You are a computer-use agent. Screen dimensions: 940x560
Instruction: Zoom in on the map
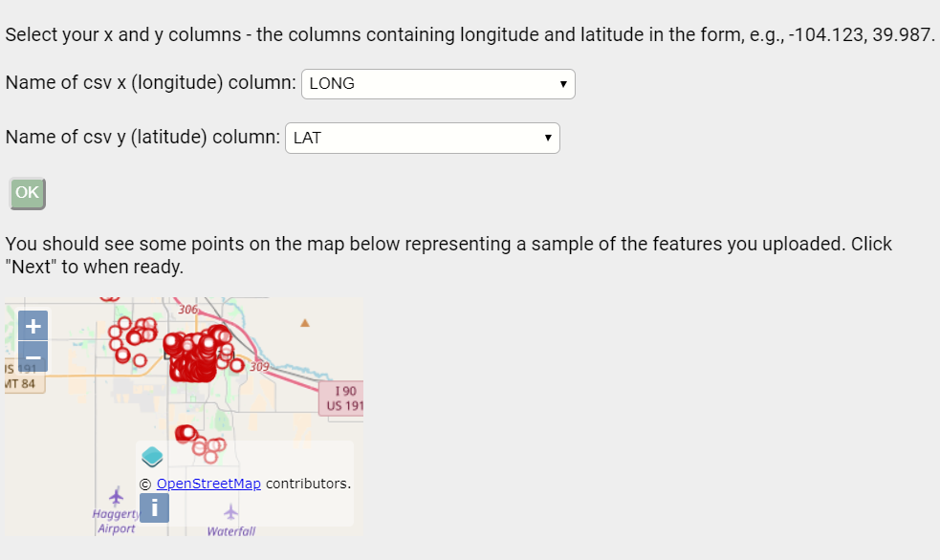click(33, 325)
